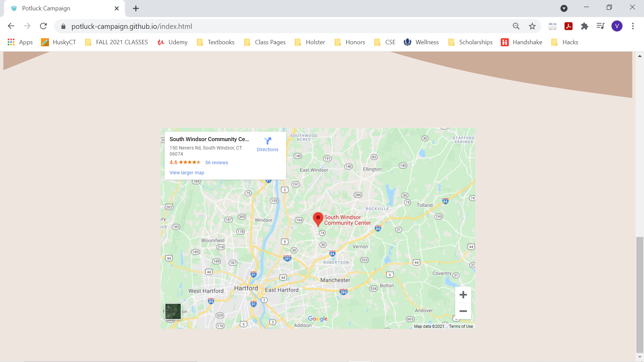Open the 56 reviews link
This screenshot has width=644, height=362.
pyautogui.click(x=216, y=163)
